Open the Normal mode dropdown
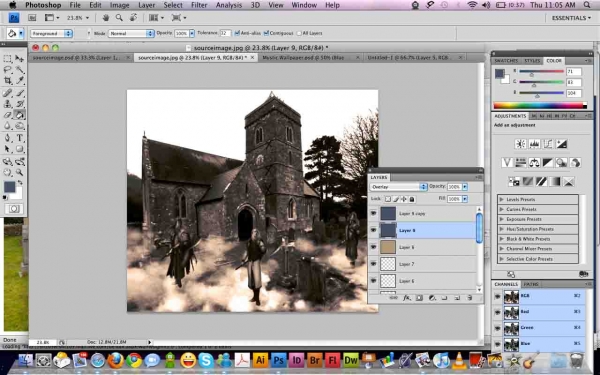This screenshot has width=600, height=375. (131, 33)
